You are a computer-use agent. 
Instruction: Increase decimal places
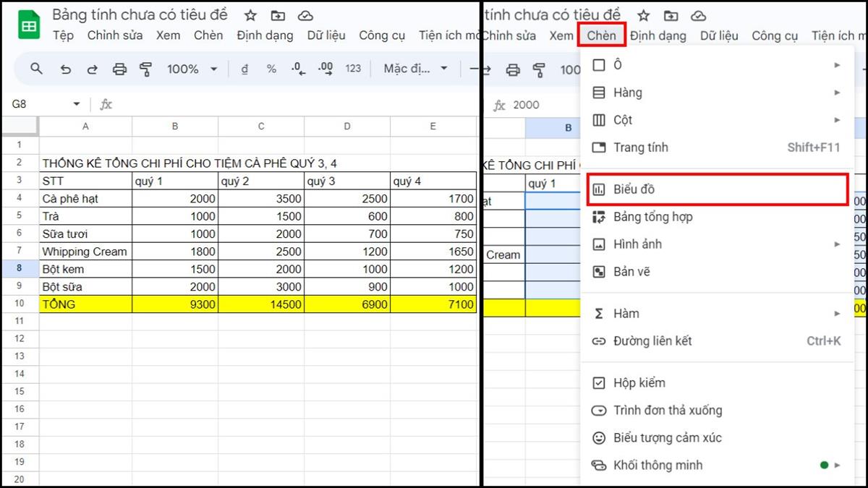325,69
